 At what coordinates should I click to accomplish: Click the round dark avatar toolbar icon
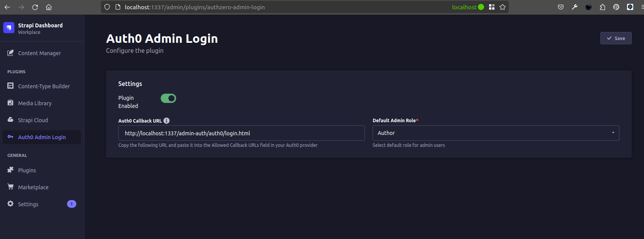coord(589,7)
